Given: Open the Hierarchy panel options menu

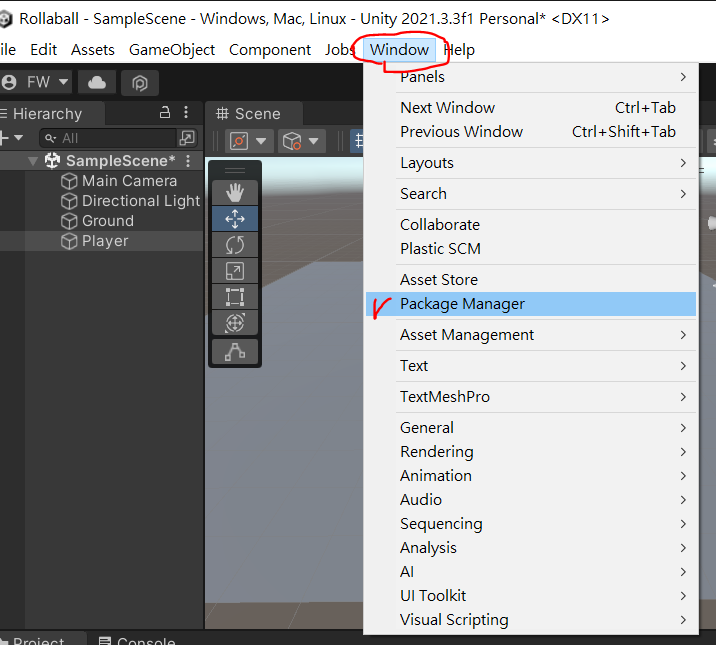Looking at the screenshot, I should [x=186, y=112].
